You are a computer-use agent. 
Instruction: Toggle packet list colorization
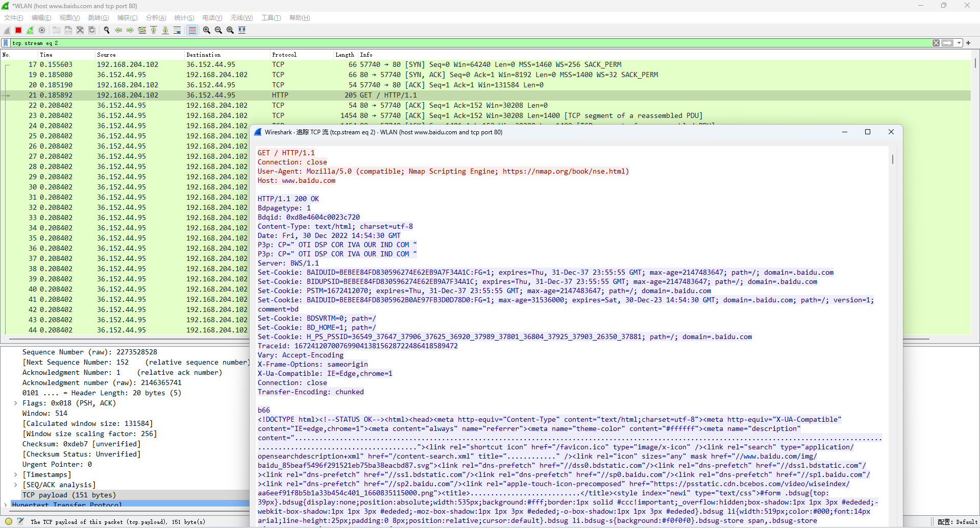click(192, 30)
